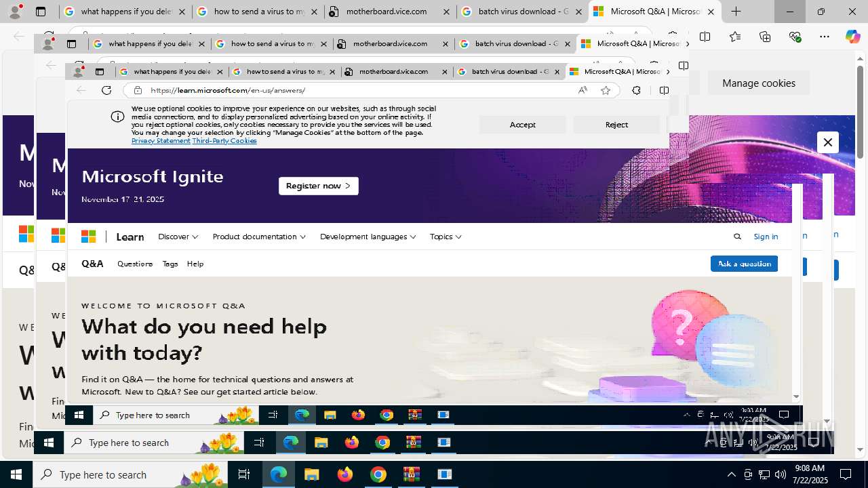Select Microsoft Q&A tab in outermost window
Screen dimensions: 868x488
click(x=654, y=12)
